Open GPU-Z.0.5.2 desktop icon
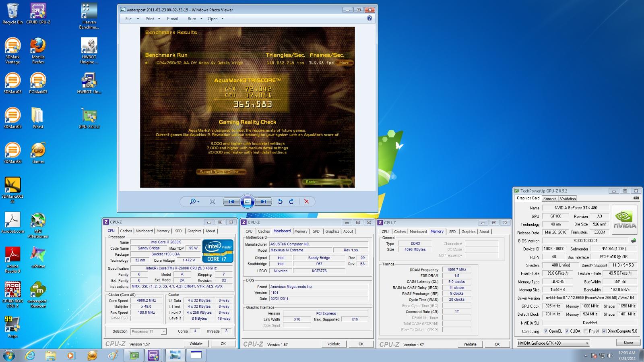Image resolution: width=644 pixels, height=362 pixels. click(x=89, y=118)
